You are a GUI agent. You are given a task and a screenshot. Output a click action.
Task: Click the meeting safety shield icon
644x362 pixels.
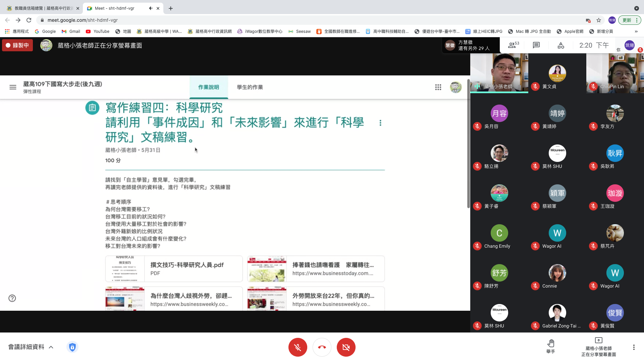point(72,347)
